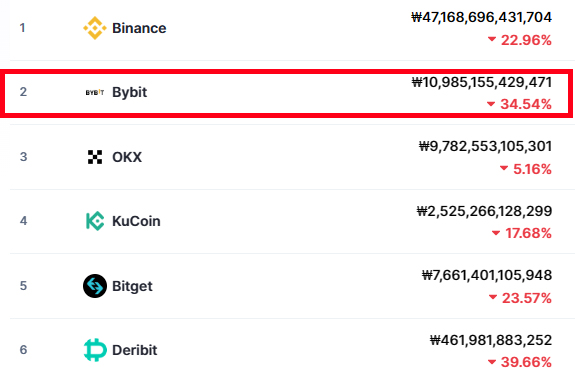This screenshot has height=379, width=575.
Task: Open the KuCoin exchange name link
Action: click(136, 221)
